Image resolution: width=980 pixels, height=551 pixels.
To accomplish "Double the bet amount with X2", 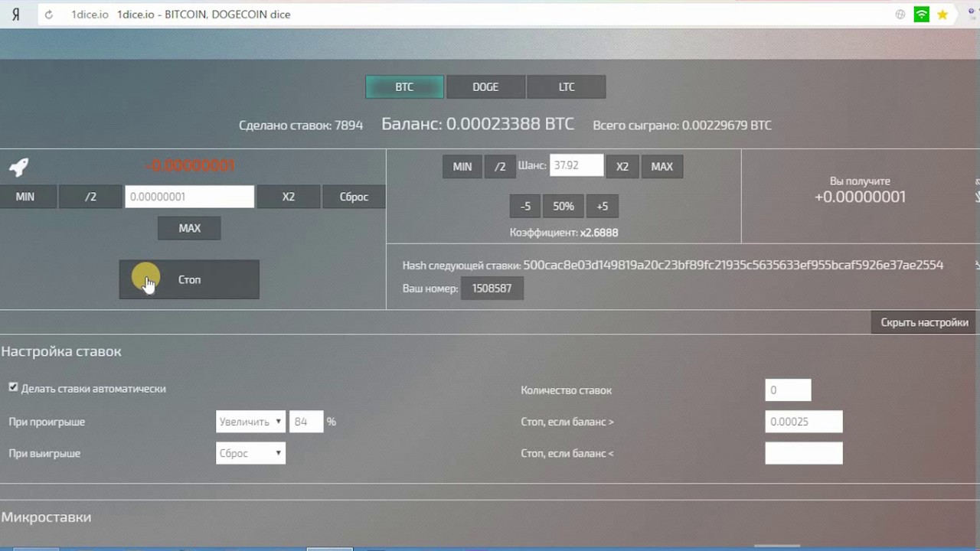I will (289, 197).
